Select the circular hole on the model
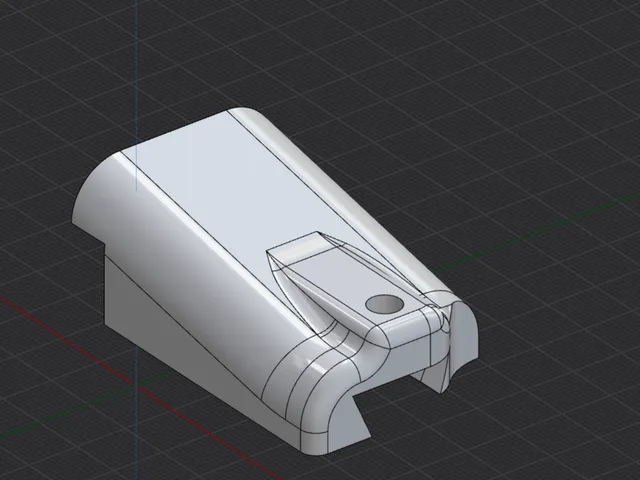The image size is (640, 480). click(384, 304)
